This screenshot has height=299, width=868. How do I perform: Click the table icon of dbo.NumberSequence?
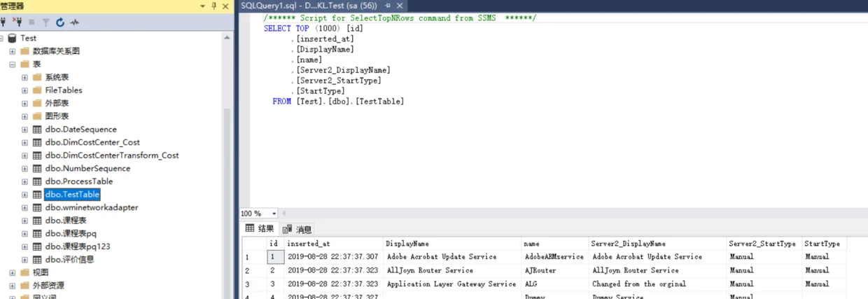click(37, 169)
